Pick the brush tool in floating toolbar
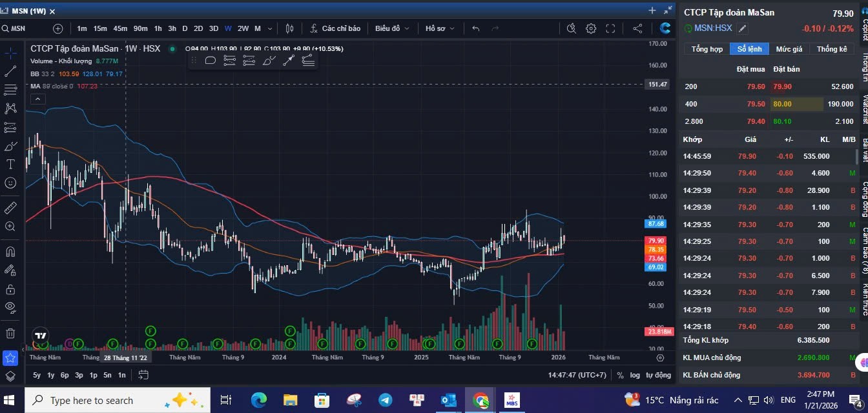This screenshot has width=868, height=413. (x=269, y=60)
